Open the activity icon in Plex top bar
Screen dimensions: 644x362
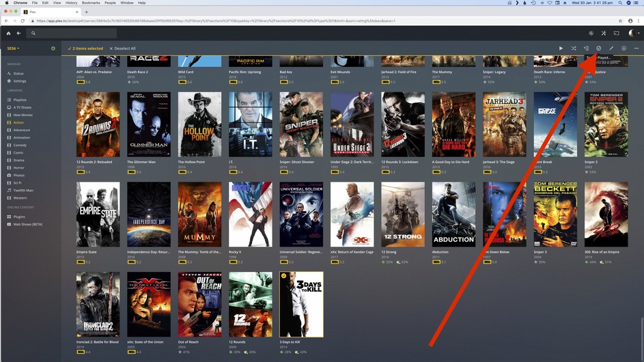(x=591, y=33)
